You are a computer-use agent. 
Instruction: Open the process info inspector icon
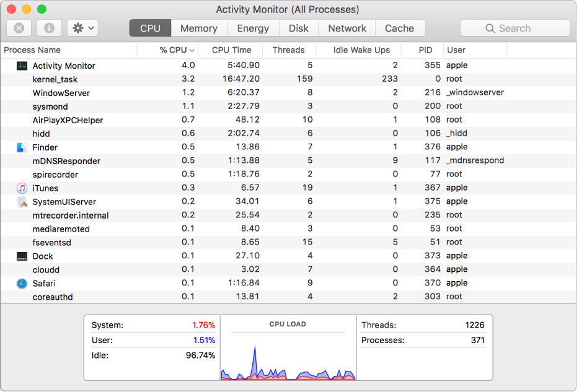[x=50, y=28]
